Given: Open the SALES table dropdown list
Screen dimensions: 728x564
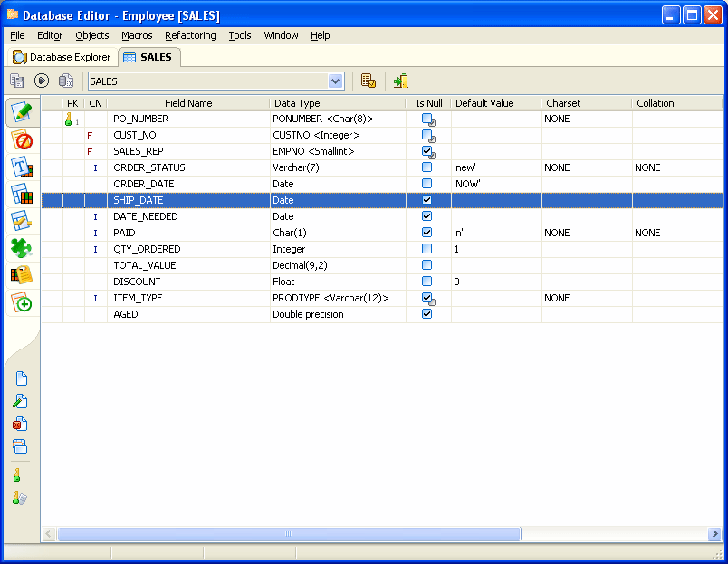Looking at the screenshot, I should coord(336,81).
